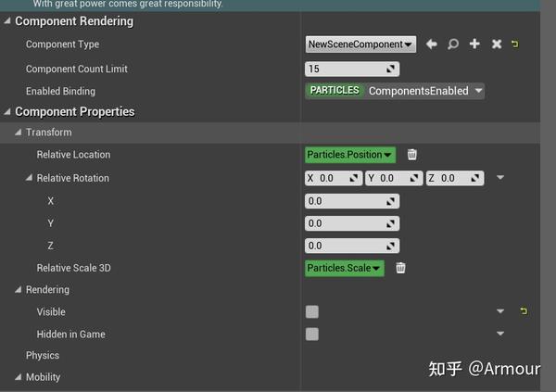556x392 pixels.
Task: Open the NewSceneComponent type dropdown
Action: pyautogui.click(x=360, y=44)
